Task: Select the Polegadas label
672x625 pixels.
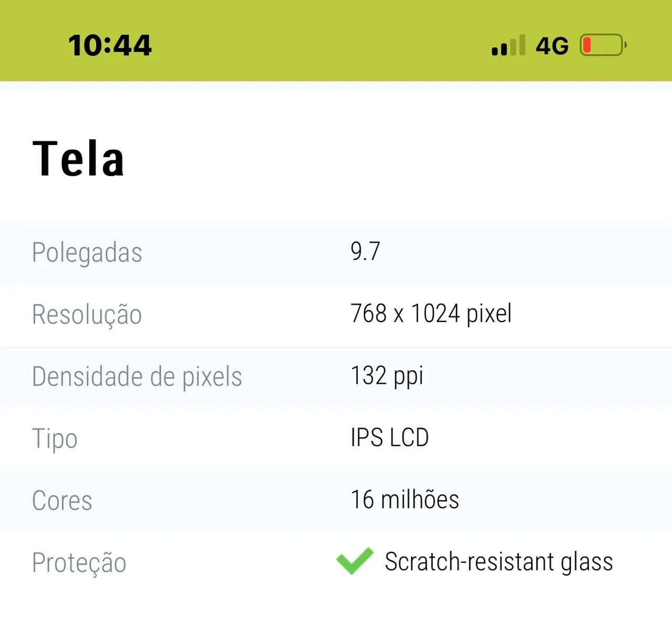Action: 87,253
